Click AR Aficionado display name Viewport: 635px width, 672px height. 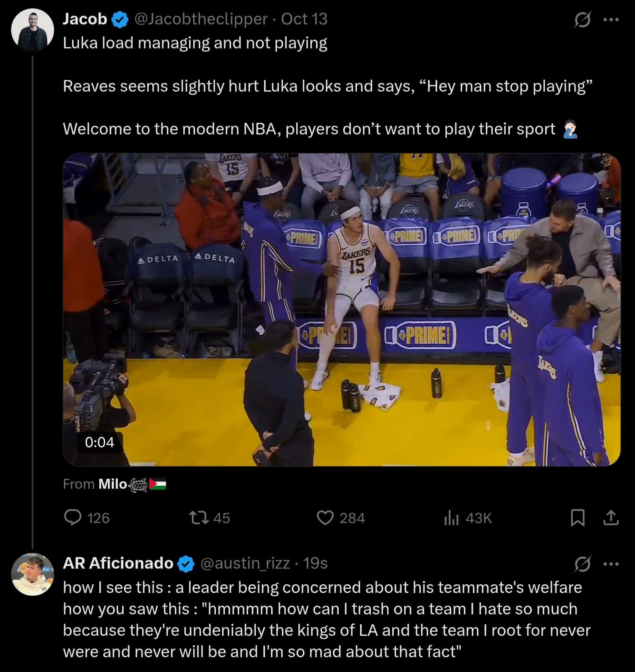point(118,563)
